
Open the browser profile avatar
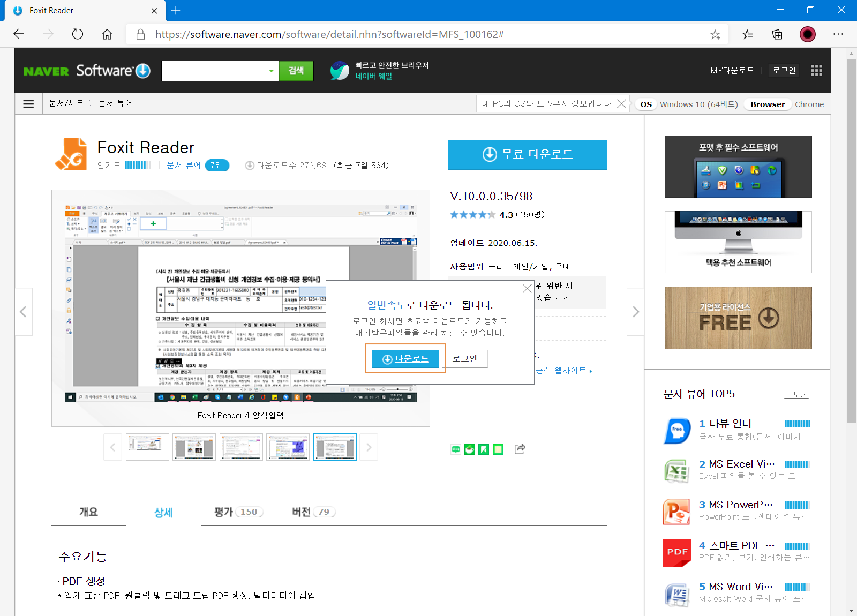808,34
